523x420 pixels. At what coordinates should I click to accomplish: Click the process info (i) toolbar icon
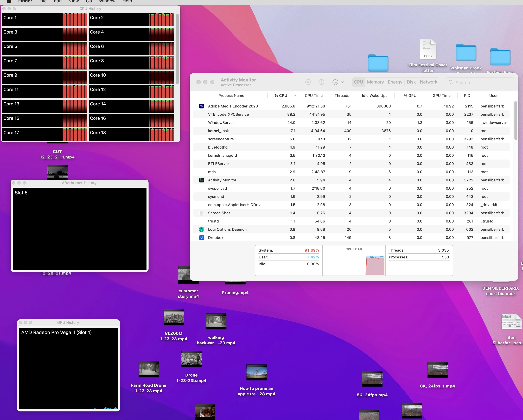[321, 82]
